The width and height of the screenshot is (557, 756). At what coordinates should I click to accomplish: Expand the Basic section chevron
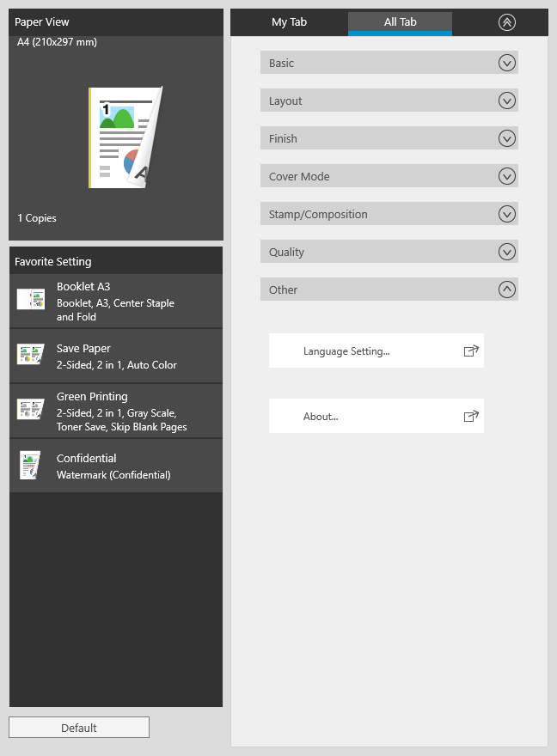pyautogui.click(x=507, y=63)
